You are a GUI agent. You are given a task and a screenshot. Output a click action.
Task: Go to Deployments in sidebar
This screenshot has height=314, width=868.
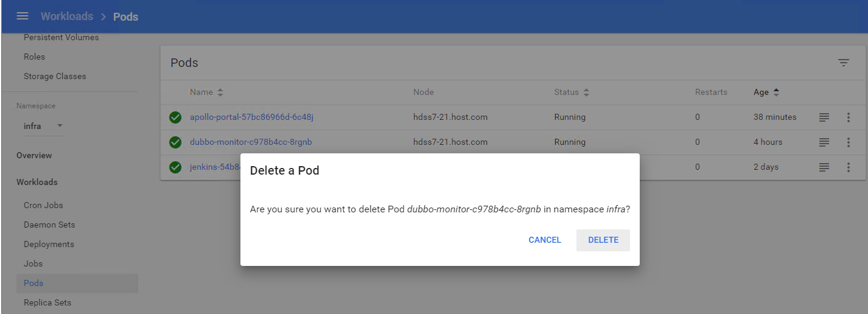[49, 244]
